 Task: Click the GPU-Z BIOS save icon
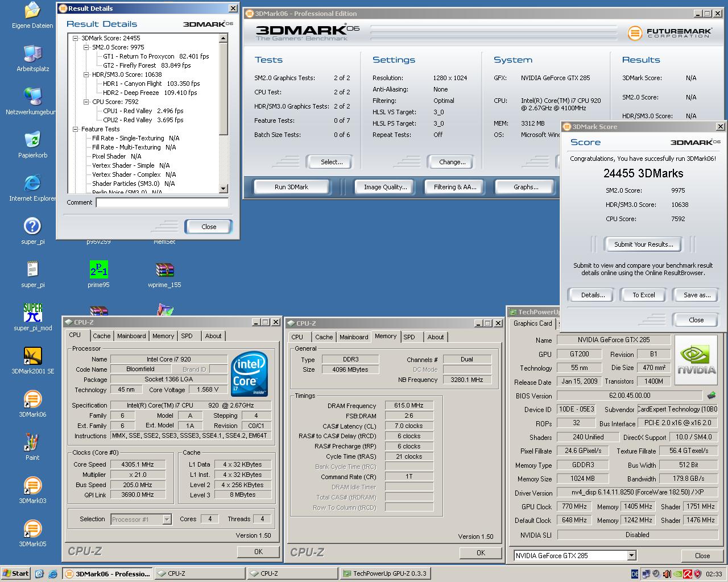pos(711,395)
